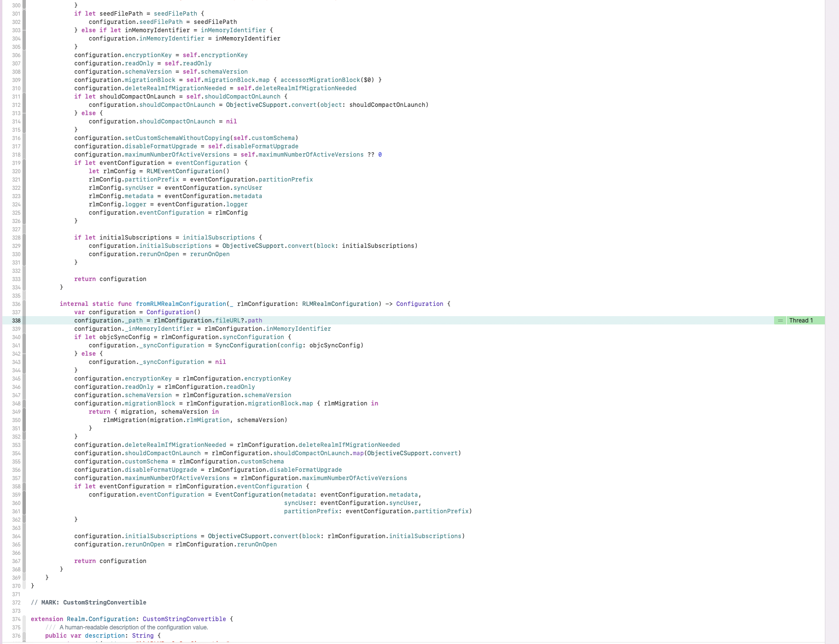Click 'public var description: String' declaration
The width and height of the screenshot is (839, 644).
(100, 636)
